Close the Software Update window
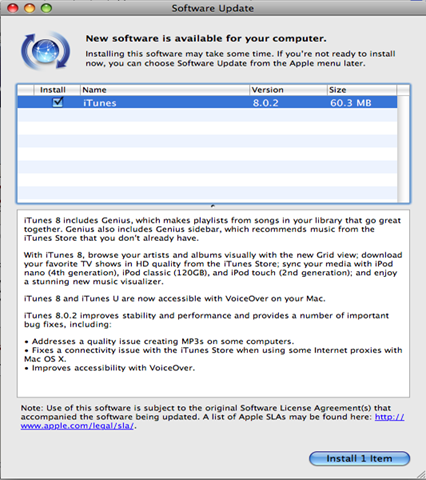Image resolution: width=426 pixels, height=480 pixels. (13, 8)
